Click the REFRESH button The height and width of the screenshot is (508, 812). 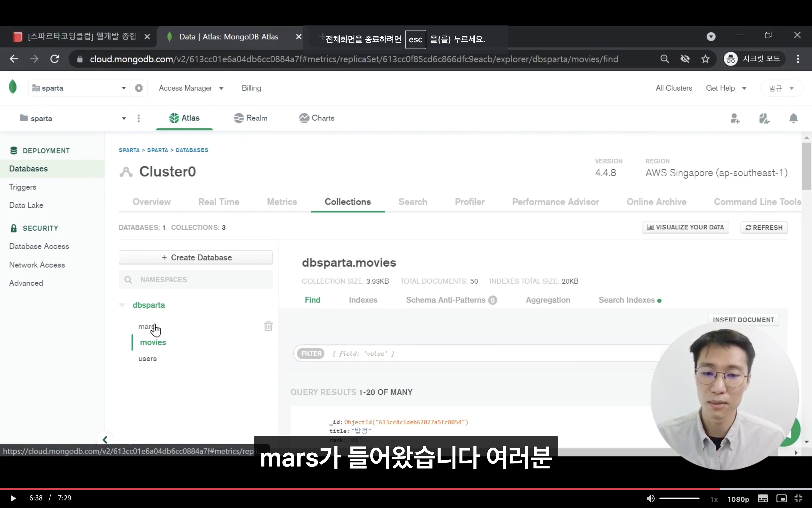click(x=764, y=227)
